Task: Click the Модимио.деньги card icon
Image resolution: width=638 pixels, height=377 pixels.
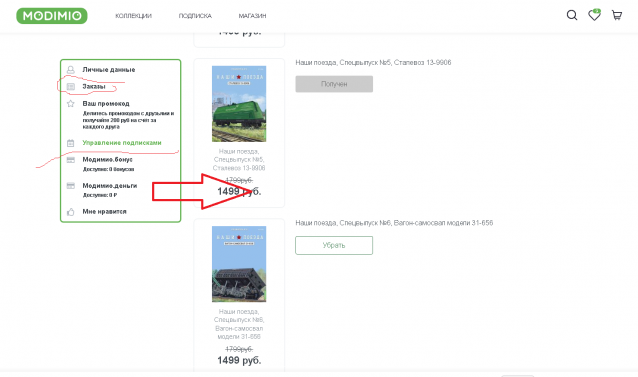Action: pos(70,186)
